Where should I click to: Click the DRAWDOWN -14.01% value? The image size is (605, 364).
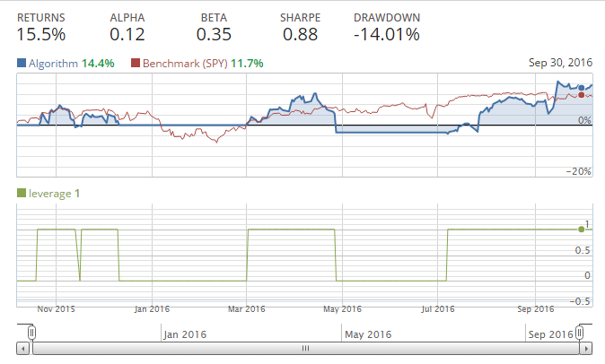point(386,35)
